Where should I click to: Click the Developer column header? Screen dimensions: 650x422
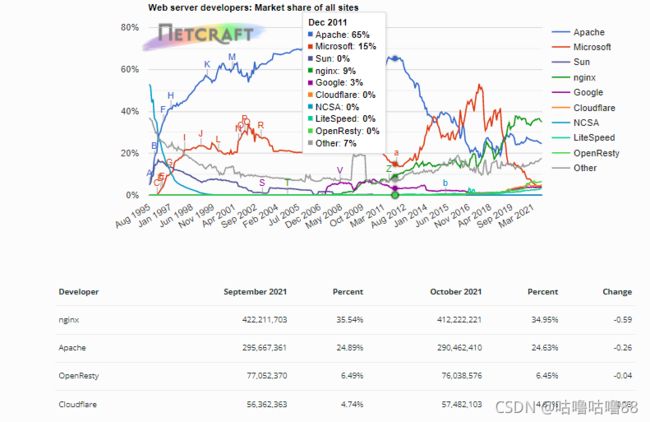click(78, 292)
